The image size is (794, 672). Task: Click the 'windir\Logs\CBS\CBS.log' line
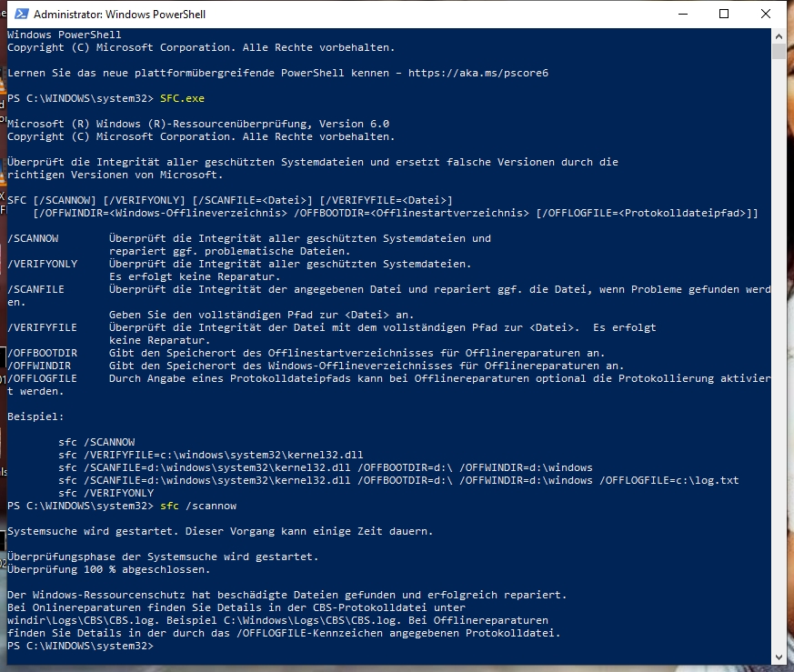tap(277, 620)
